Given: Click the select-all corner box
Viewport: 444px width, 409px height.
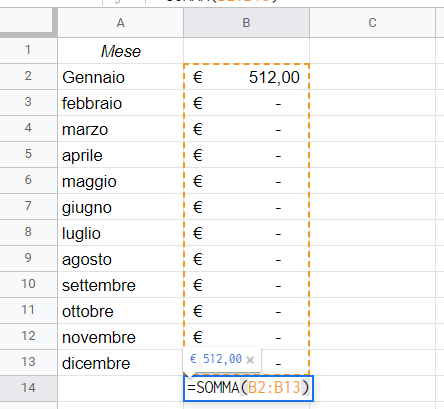Looking at the screenshot, I should click(x=28, y=21).
